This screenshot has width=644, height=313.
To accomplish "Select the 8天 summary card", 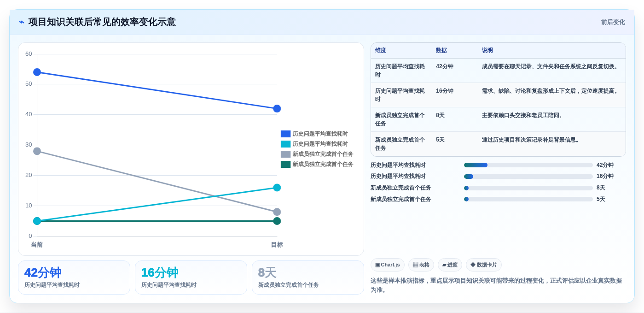I will pyautogui.click(x=308, y=278).
